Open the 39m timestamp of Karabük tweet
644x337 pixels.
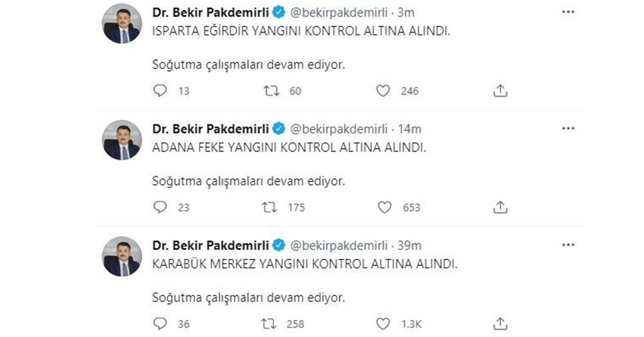pyautogui.click(x=411, y=245)
